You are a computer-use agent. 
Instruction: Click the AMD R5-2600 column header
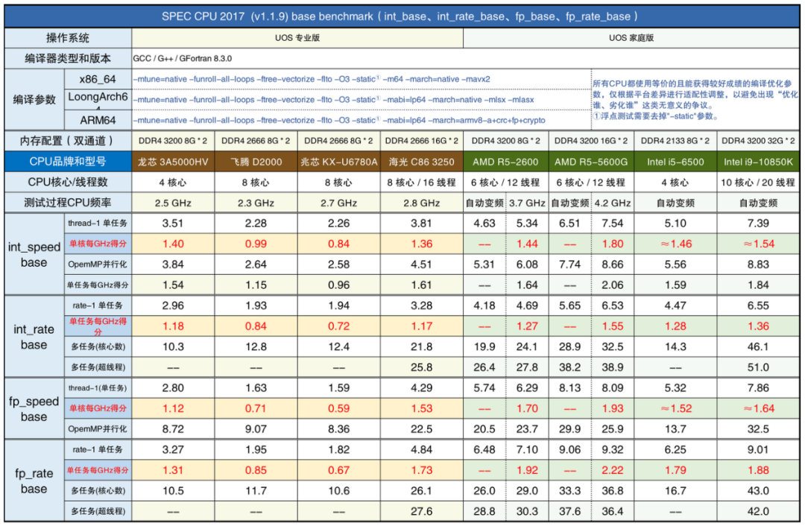coord(505,162)
